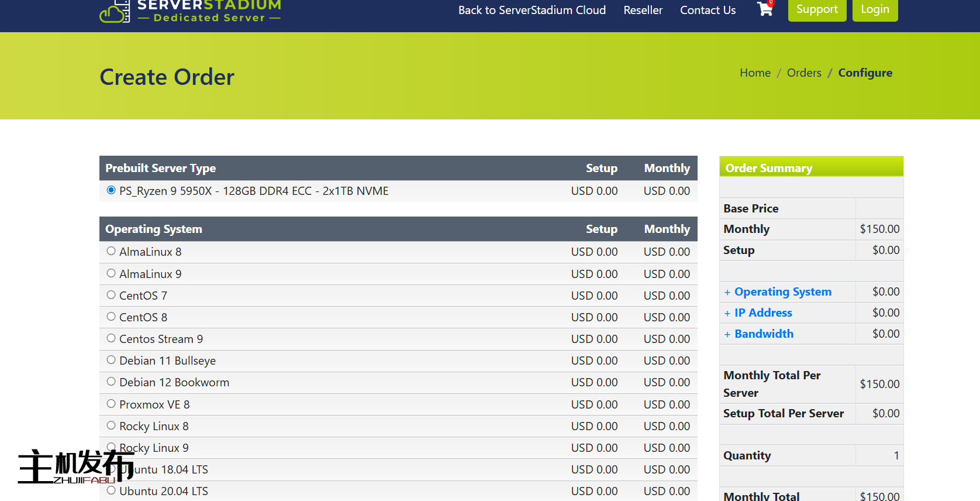Select AlmaLinux 9 operating system
980x501 pixels.
111,273
